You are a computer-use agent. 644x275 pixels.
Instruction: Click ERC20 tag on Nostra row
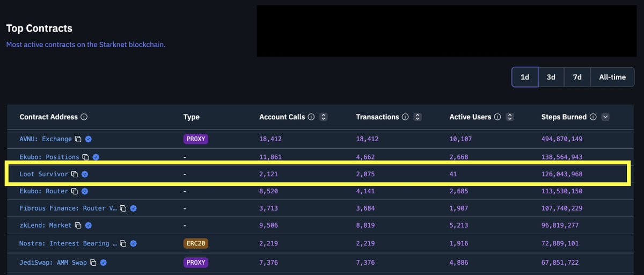pyautogui.click(x=195, y=243)
